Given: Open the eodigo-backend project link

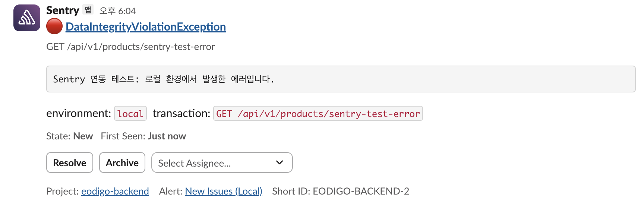Looking at the screenshot, I should pos(115,191).
